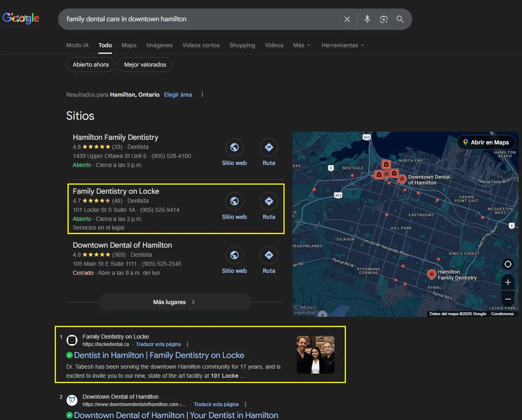Get directions icon for Hamilton Family Dentistry
Viewport: 522px width, 420px height.
point(269,147)
